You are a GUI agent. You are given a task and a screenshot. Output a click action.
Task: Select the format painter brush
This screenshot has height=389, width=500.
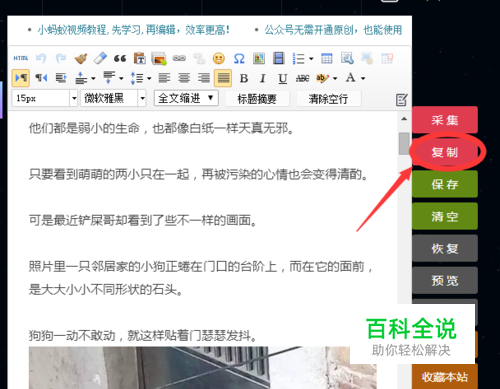click(81, 58)
